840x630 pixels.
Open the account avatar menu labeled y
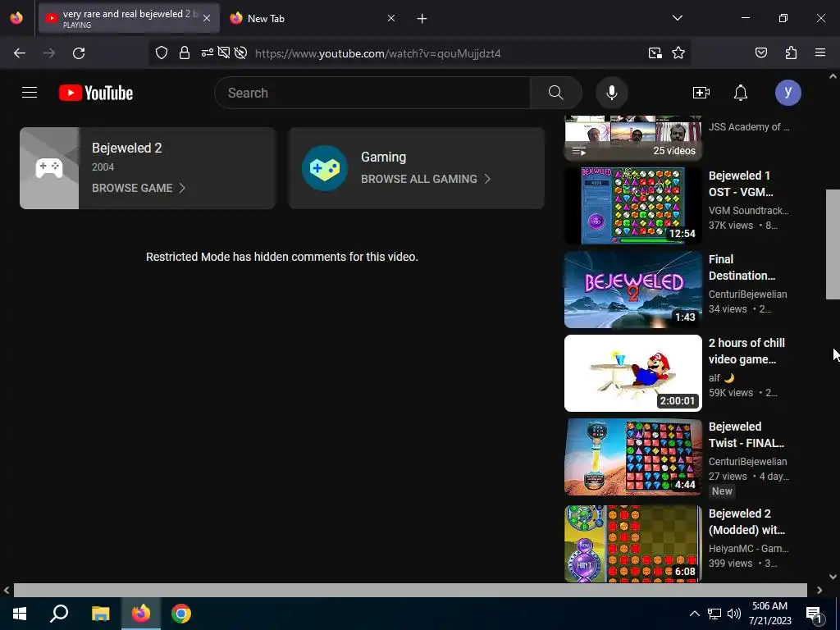(787, 93)
